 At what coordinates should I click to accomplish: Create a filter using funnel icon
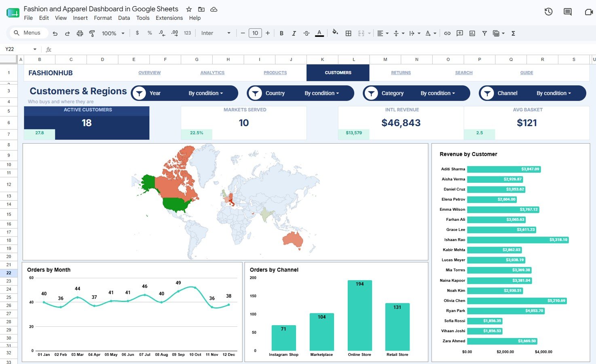484,34
